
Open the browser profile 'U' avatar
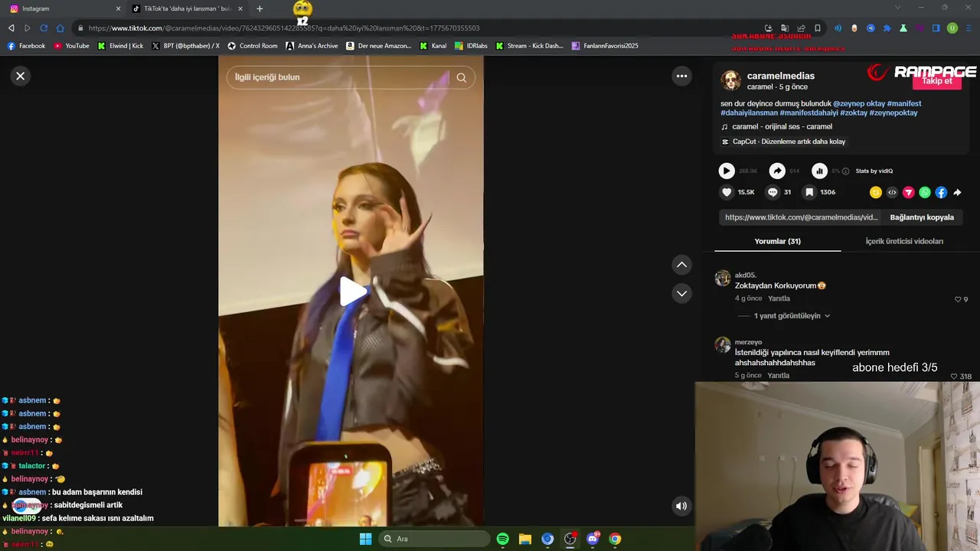click(952, 28)
